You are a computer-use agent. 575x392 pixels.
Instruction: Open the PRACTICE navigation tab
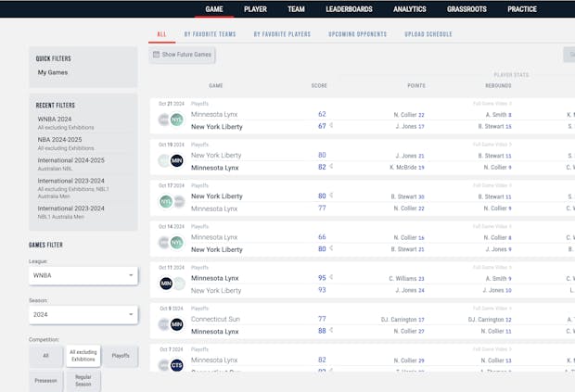(522, 9)
